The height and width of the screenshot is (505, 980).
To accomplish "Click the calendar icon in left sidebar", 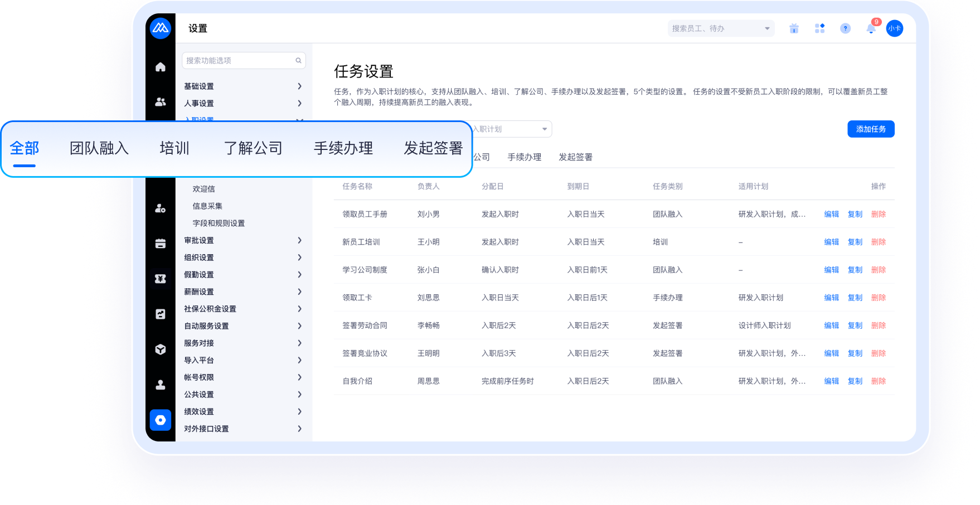I will (x=161, y=244).
